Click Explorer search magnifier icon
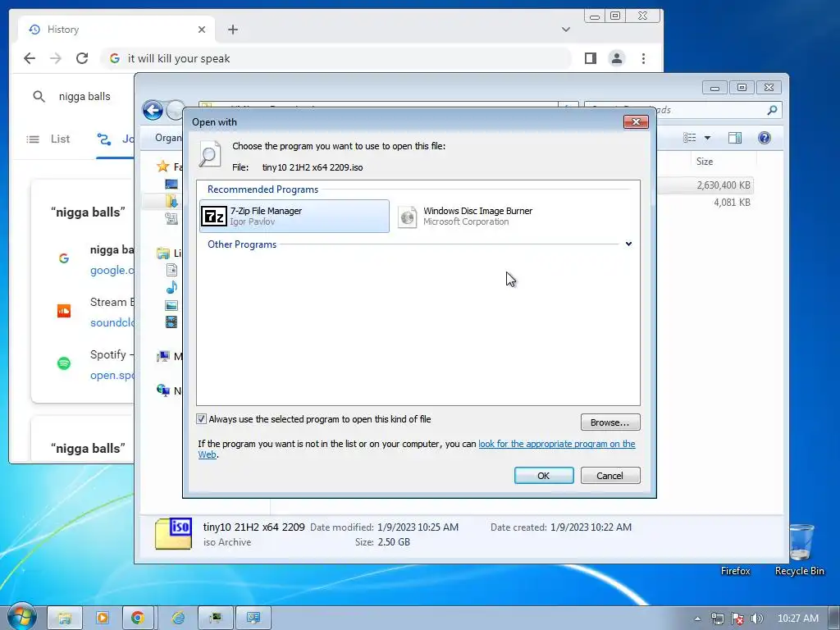Screen dimensions: 840x630 (x=772, y=110)
